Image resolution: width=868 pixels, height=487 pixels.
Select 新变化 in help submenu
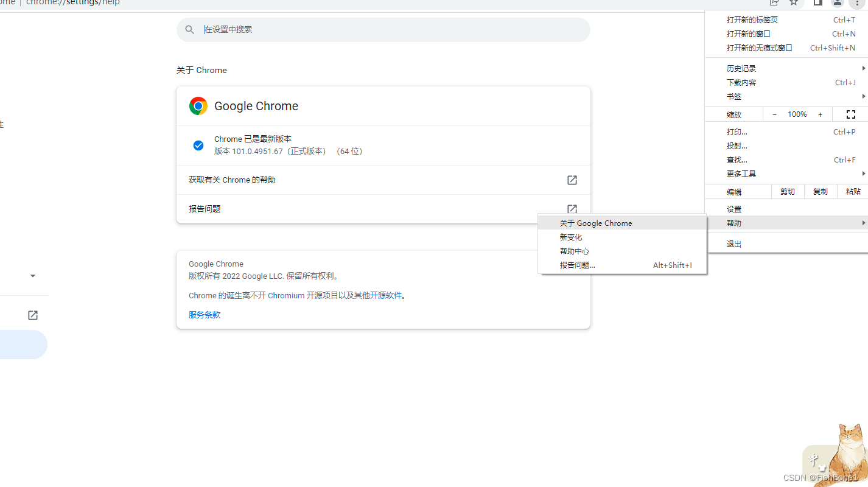[622, 237]
